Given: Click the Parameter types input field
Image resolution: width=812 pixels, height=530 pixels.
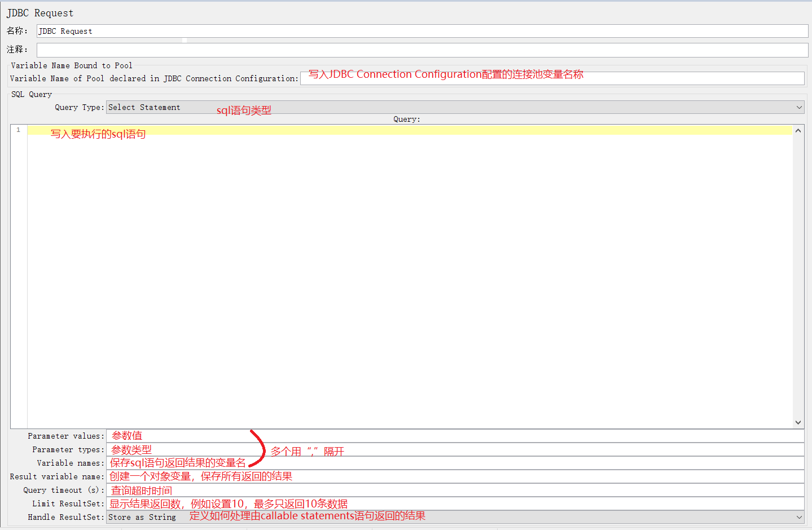Looking at the screenshot, I should tap(455, 449).
